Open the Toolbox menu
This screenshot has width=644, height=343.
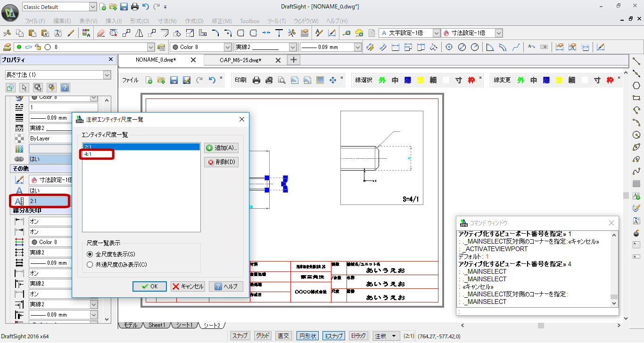click(x=249, y=21)
